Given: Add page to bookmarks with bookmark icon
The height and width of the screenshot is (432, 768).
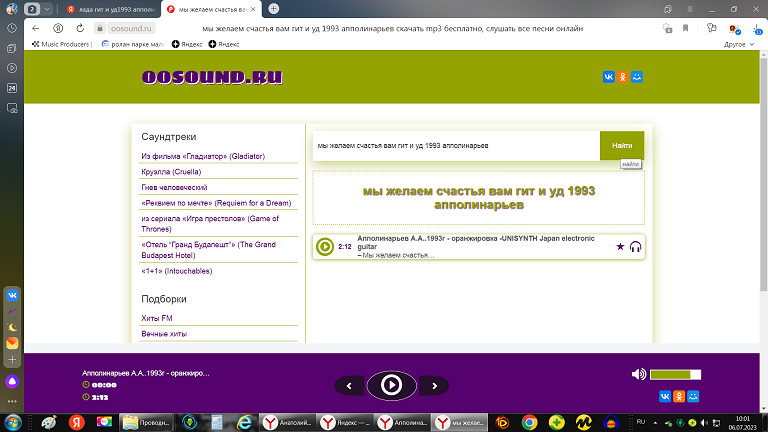Looking at the screenshot, I should coord(685,28).
